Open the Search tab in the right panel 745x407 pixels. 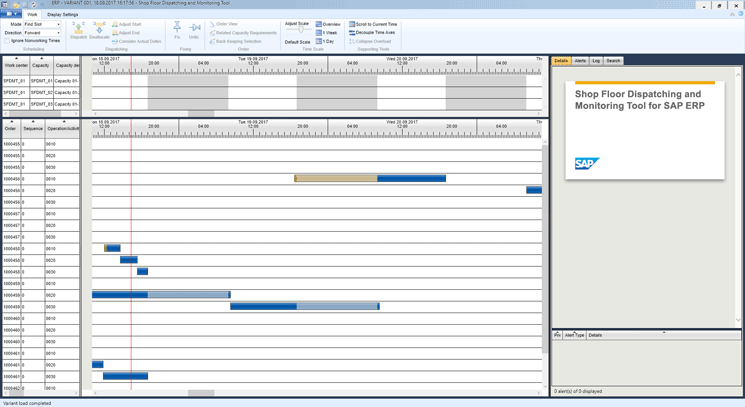613,61
